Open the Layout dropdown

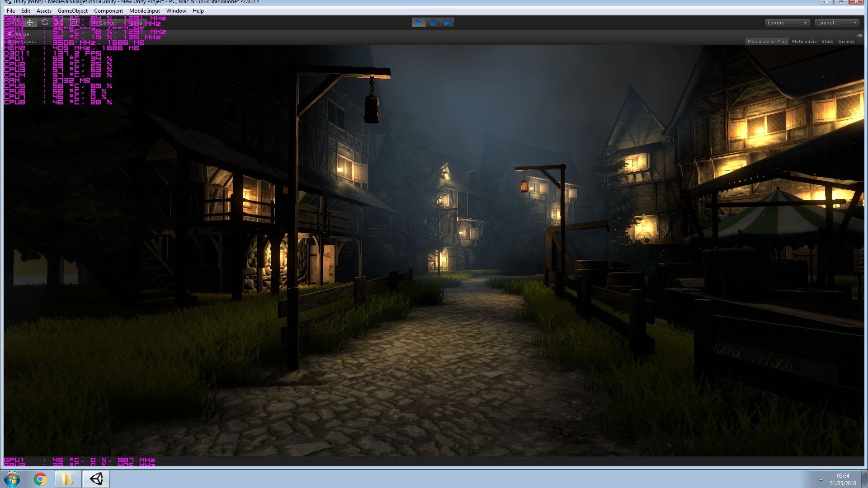[837, 23]
